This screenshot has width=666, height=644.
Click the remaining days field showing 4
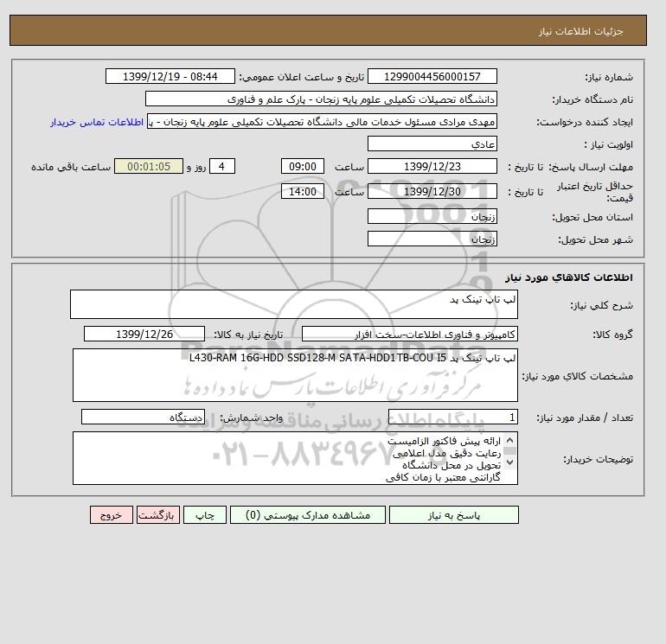pyautogui.click(x=221, y=167)
